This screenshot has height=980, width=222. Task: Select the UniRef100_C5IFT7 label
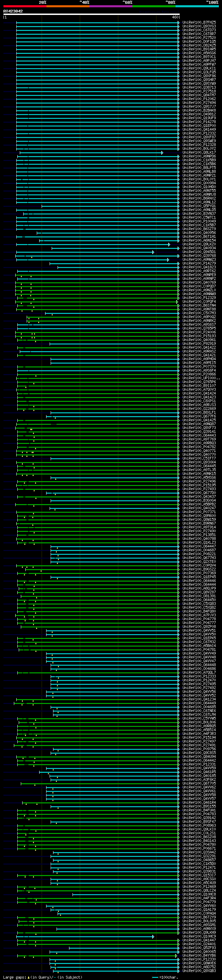199,459
